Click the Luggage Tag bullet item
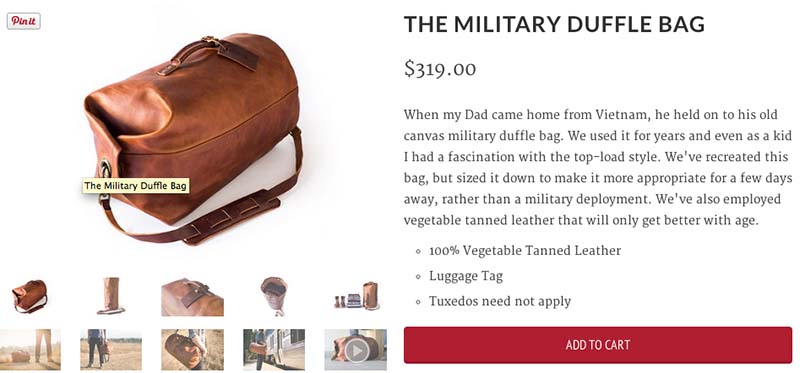The width and height of the screenshot is (800, 373). coord(465,276)
